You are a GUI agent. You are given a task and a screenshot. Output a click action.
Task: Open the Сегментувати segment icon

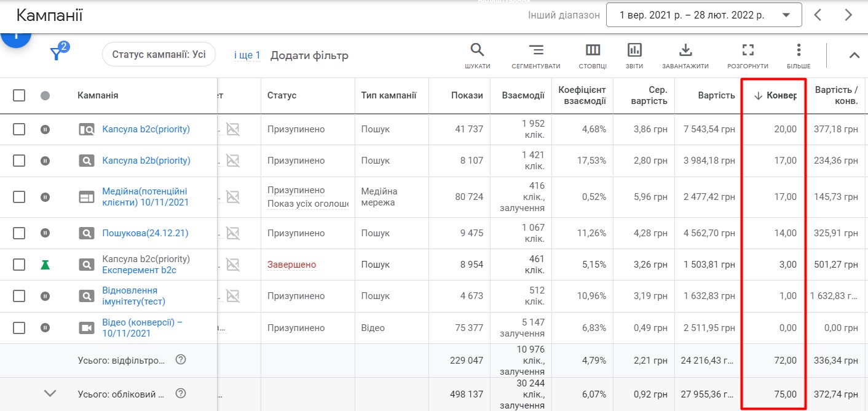(536, 50)
